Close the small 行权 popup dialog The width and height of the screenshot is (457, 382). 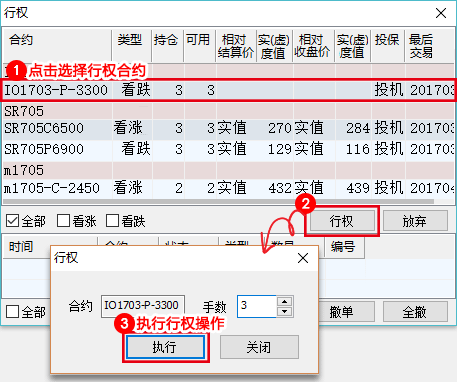303,258
